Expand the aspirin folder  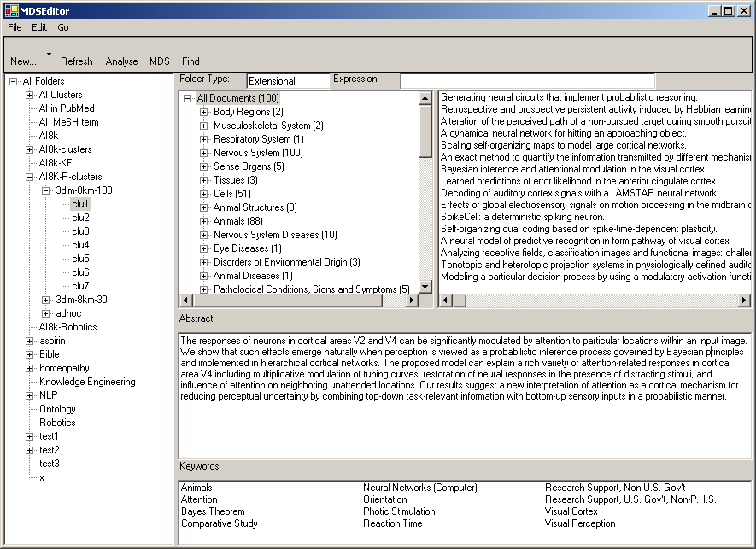(x=29, y=342)
